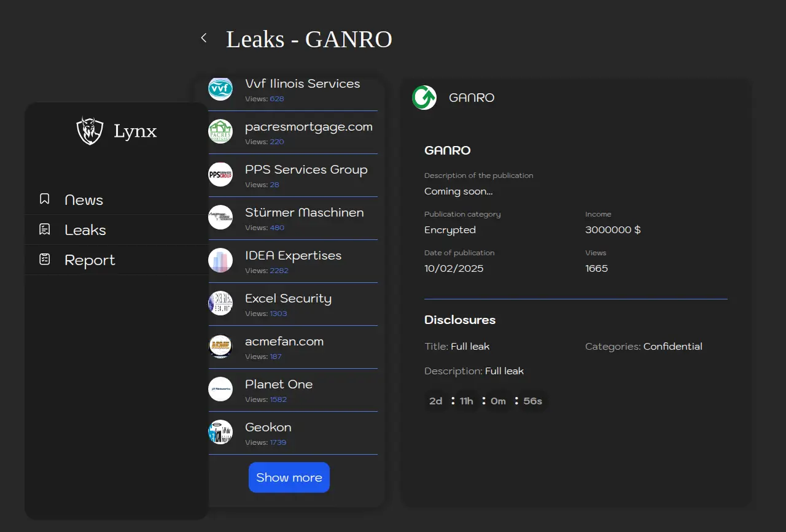Viewport: 786px width, 532px height.
Task: Click the Excel Security logo
Action: [x=220, y=303]
